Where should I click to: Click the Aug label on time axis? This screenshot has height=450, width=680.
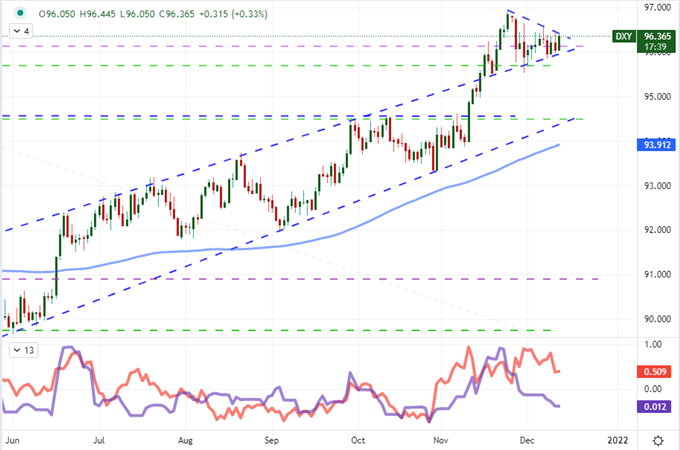[185, 440]
